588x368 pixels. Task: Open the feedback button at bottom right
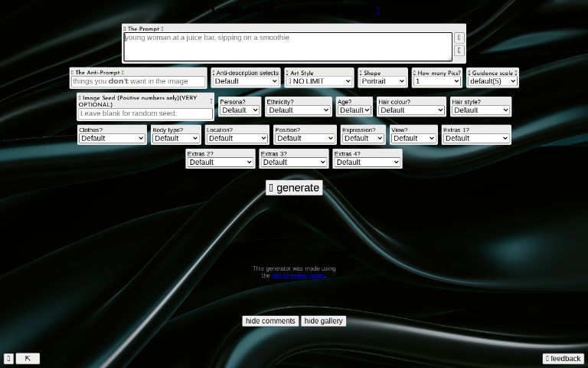tap(563, 359)
